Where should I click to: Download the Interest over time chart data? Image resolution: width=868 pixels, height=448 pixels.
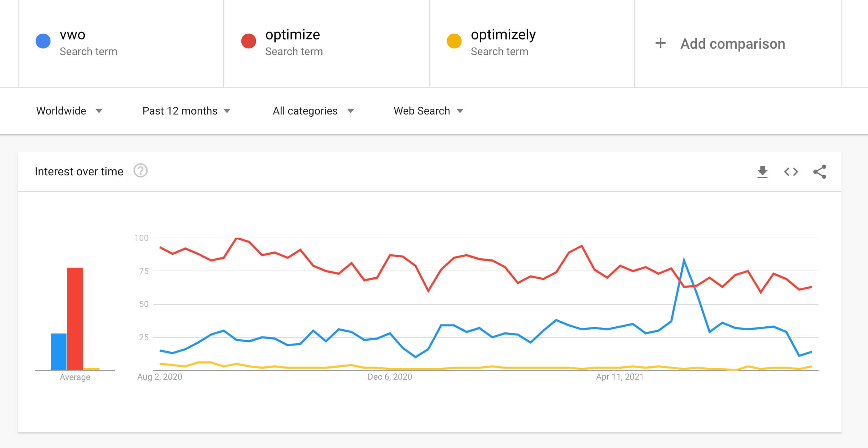762,172
